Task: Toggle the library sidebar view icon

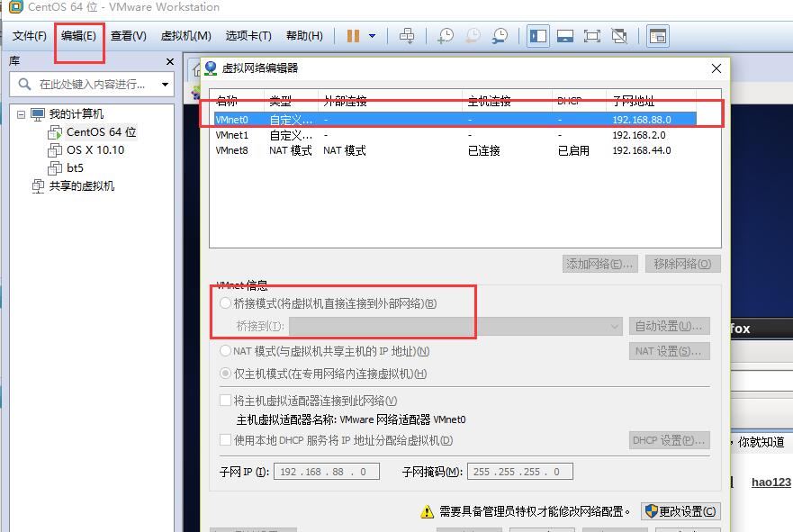Action: [x=537, y=36]
